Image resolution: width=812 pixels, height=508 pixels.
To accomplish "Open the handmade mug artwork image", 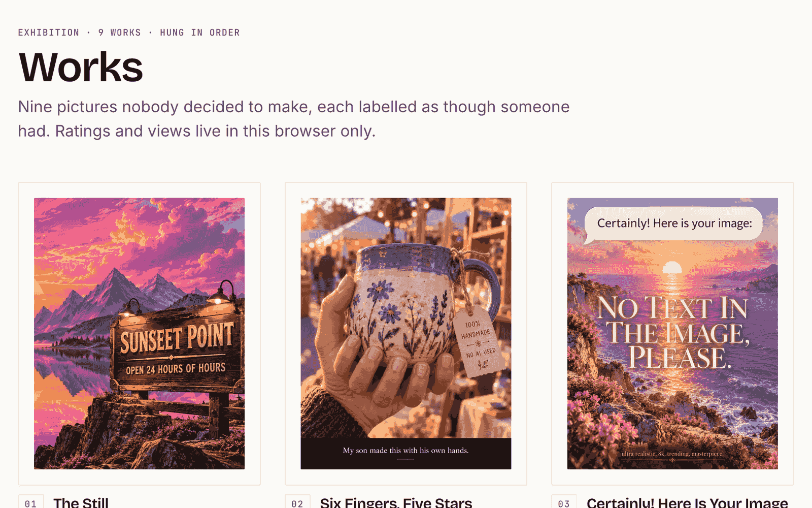I will pos(406,333).
